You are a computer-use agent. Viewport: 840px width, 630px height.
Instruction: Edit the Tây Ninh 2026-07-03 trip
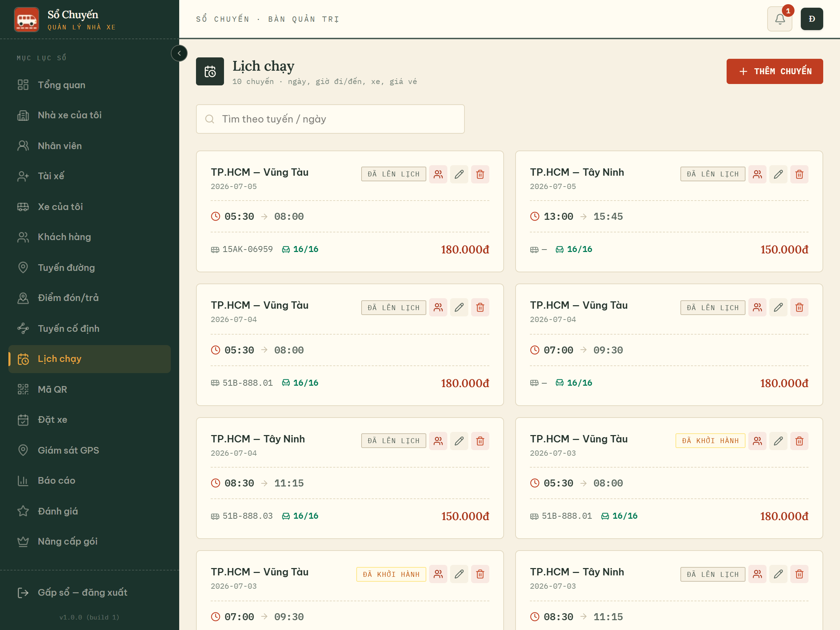[x=778, y=574]
